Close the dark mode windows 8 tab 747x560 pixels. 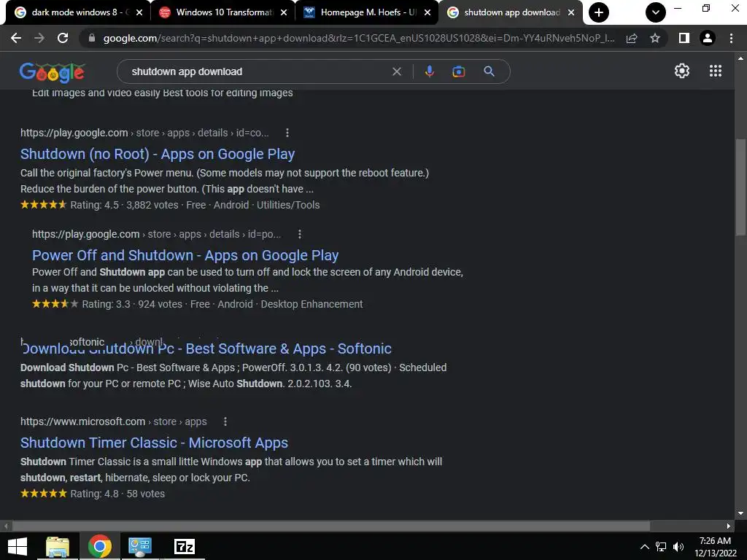pyautogui.click(x=139, y=12)
